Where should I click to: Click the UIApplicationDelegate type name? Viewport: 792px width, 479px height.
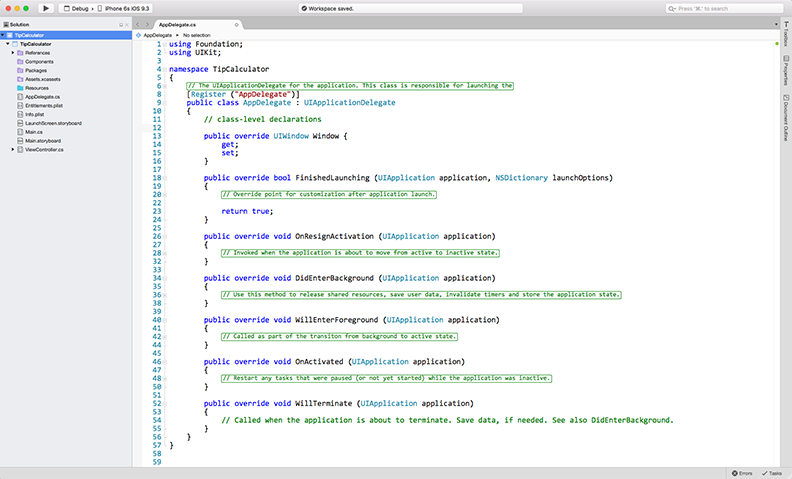pos(350,103)
